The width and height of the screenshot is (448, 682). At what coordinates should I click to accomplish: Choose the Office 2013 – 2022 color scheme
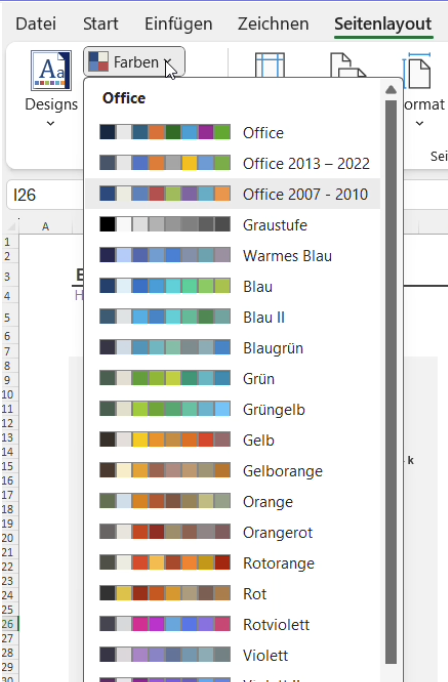[x=233, y=164]
